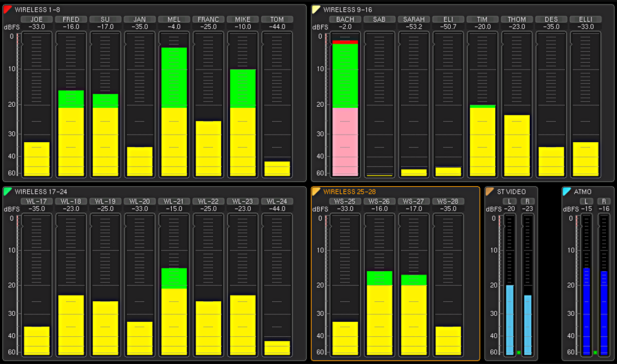Select the WIRELESS 9-16 group title
This screenshot has width=617, height=364.
point(347,9)
